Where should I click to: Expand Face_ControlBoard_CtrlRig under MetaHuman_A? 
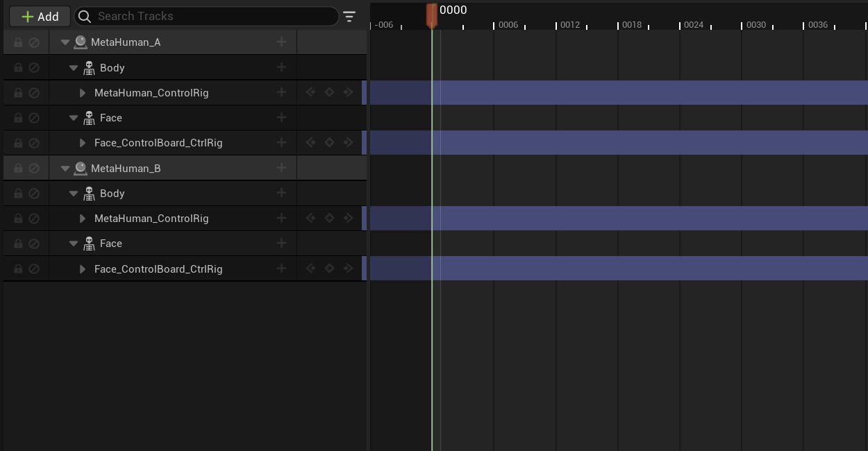(x=83, y=142)
